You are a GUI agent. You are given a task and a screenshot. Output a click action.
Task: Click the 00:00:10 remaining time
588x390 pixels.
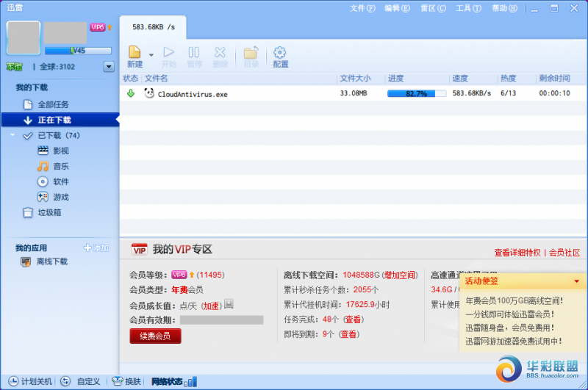click(554, 93)
